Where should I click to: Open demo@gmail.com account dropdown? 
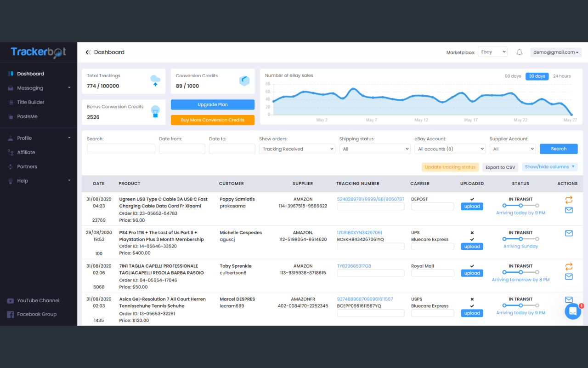coord(556,52)
